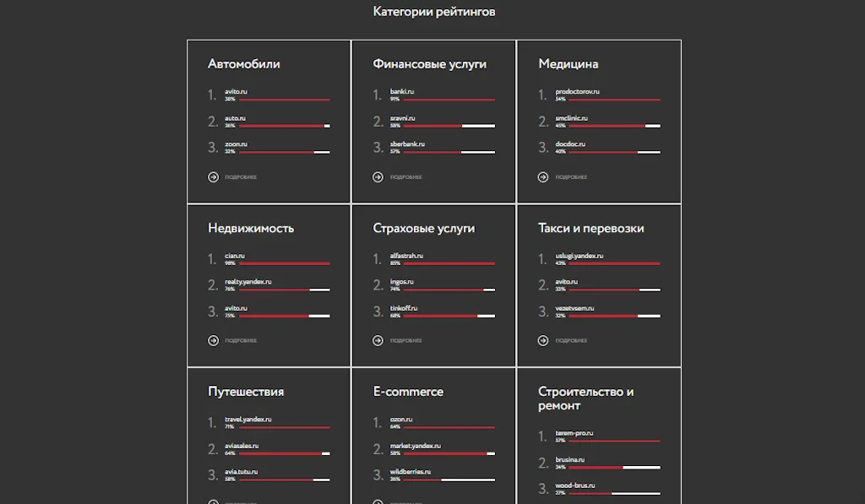Click the arrow icon under Страховые услуги

pyautogui.click(x=377, y=340)
